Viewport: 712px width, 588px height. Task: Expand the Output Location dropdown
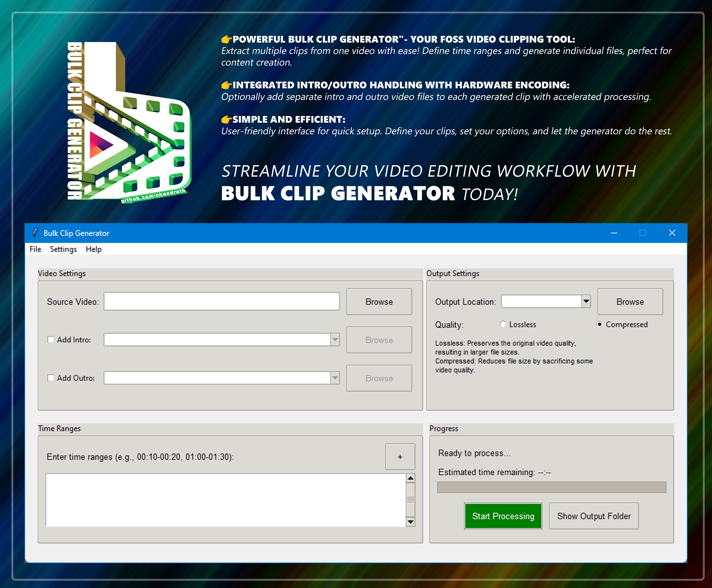tap(586, 301)
